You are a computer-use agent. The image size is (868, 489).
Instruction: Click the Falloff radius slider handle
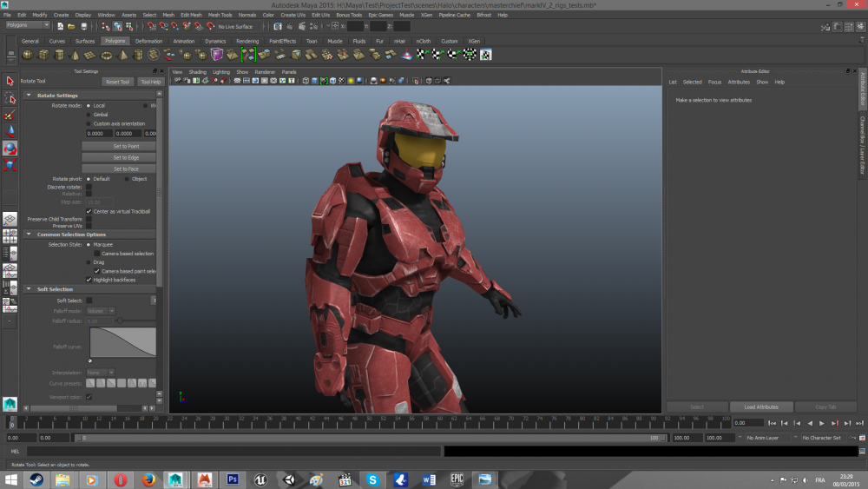tap(120, 320)
